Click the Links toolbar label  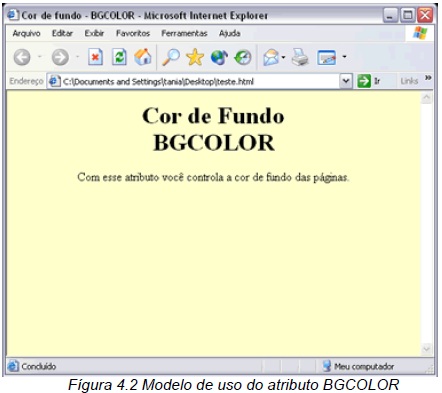(x=409, y=81)
